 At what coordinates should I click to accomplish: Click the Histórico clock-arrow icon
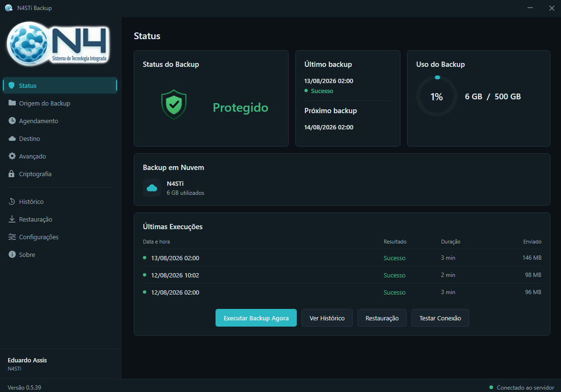click(12, 201)
